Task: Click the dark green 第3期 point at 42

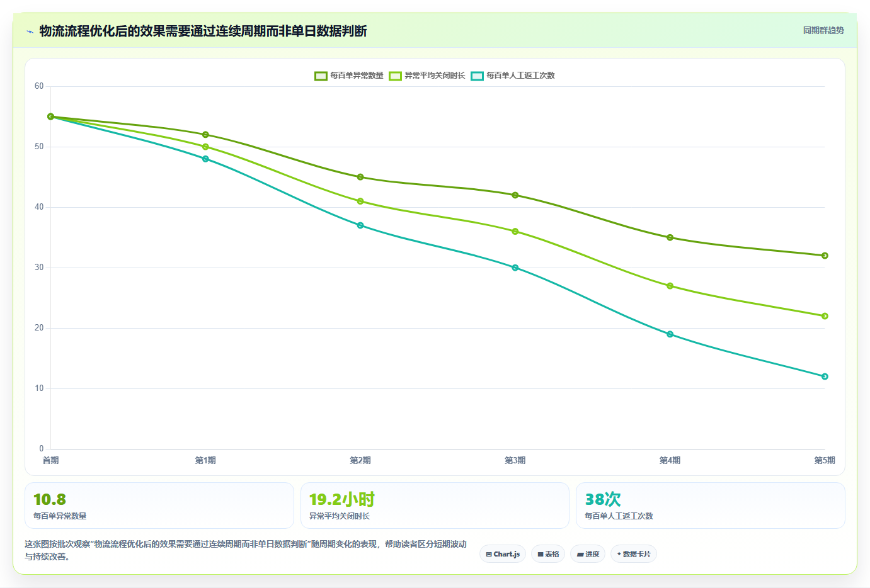Action: click(515, 195)
